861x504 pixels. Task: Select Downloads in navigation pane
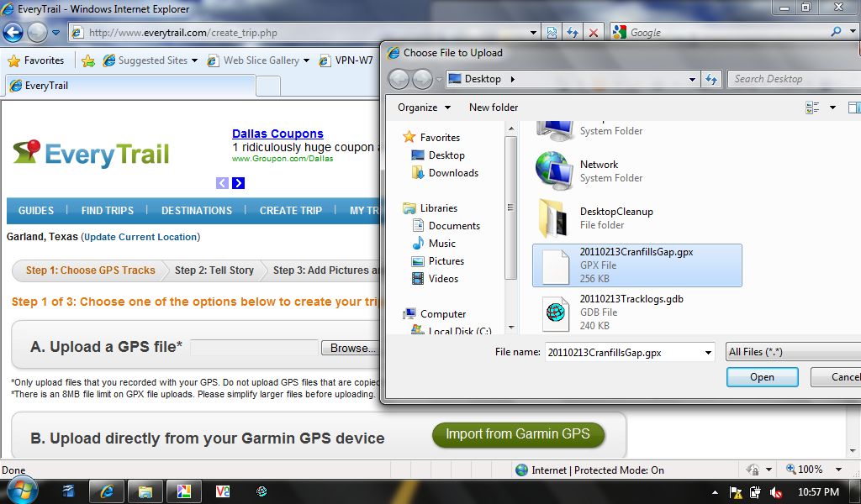tap(446, 173)
